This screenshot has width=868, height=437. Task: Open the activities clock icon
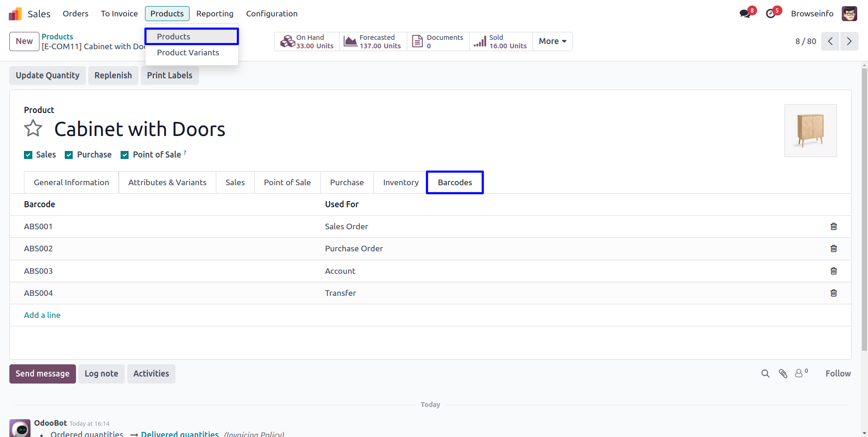[x=770, y=14]
